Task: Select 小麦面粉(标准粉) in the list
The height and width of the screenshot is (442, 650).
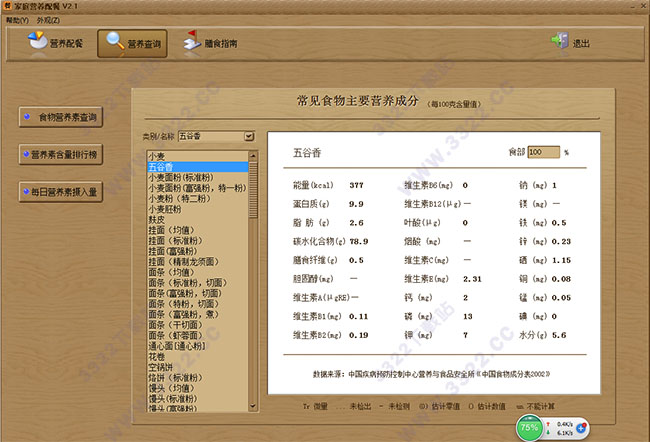Action: 197,177
